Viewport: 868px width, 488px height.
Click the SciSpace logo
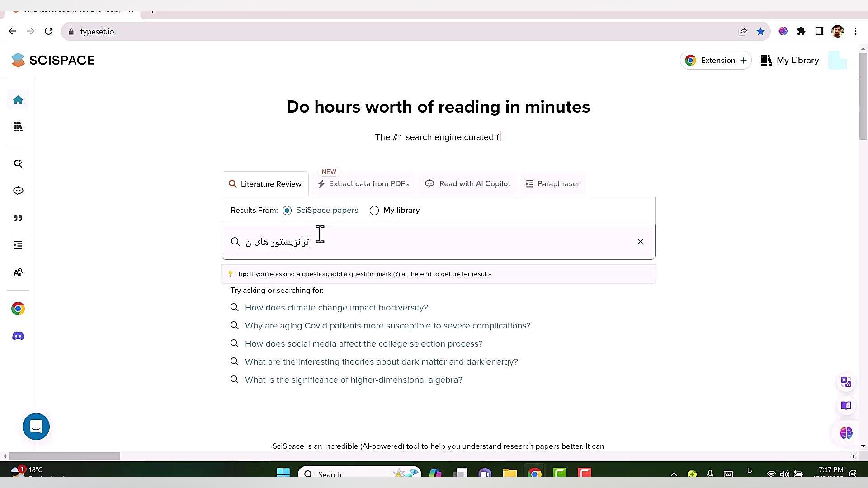tap(53, 60)
